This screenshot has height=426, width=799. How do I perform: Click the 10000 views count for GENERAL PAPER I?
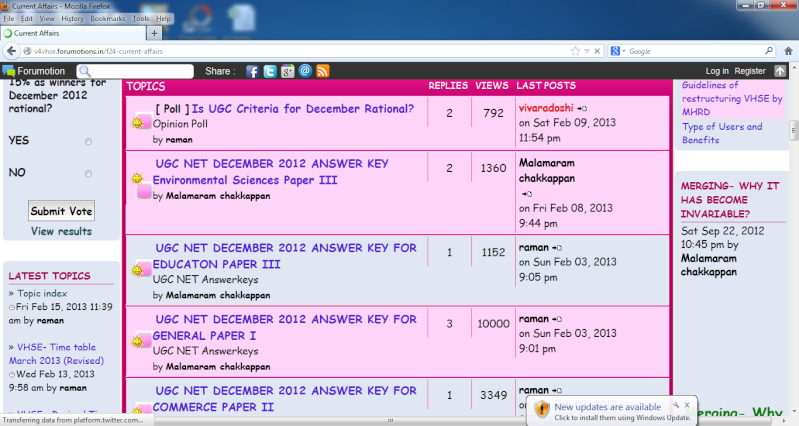(493, 324)
